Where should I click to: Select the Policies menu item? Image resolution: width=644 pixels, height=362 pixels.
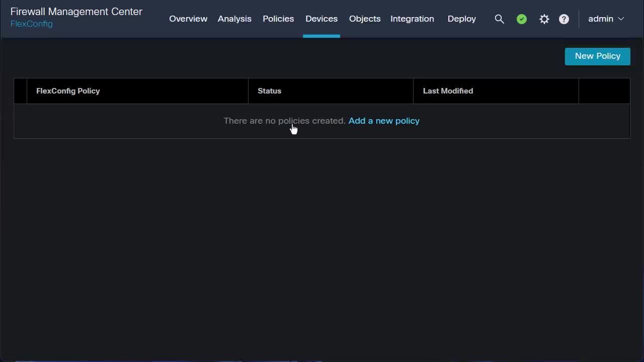click(x=278, y=19)
